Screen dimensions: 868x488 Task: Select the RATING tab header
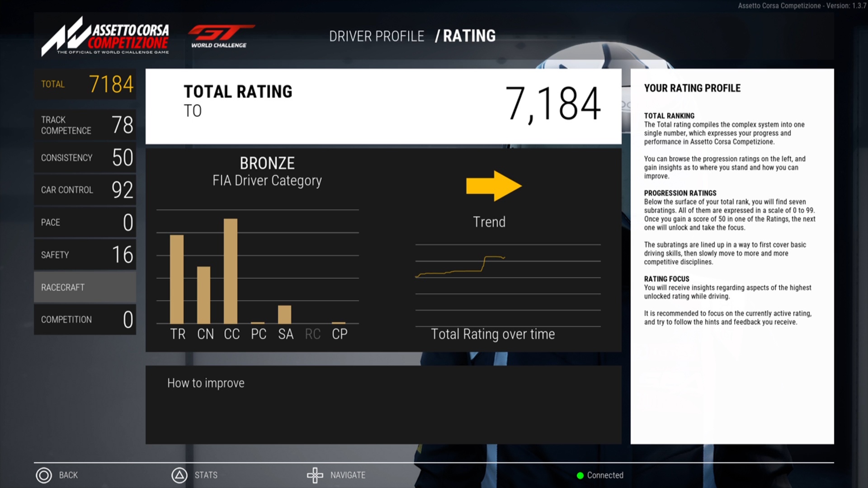(x=471, y=36)
